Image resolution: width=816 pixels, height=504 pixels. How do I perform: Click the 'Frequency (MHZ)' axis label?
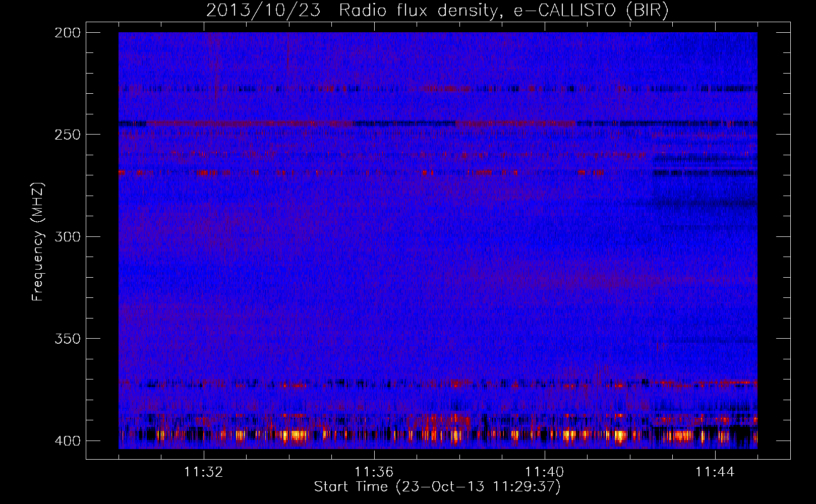38,241
